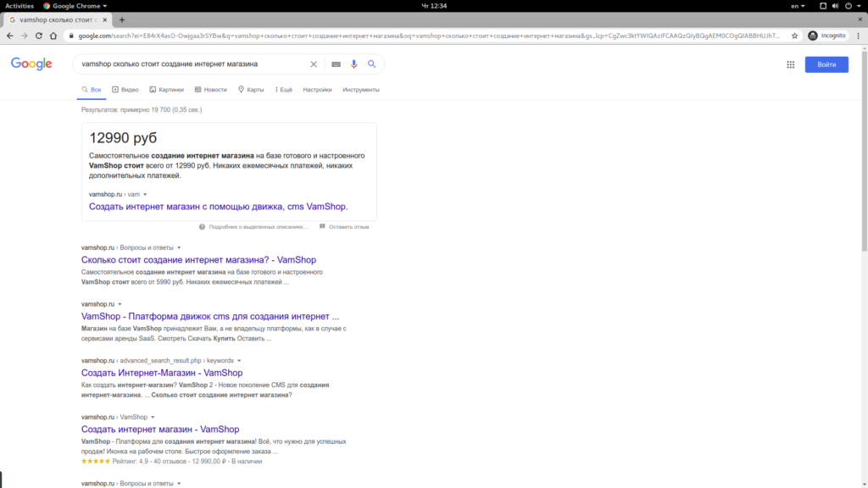Viewport: 868px width, 488px height.
Task: Expand arrow beside keywords breadcrumb
Action: (239, 361)
